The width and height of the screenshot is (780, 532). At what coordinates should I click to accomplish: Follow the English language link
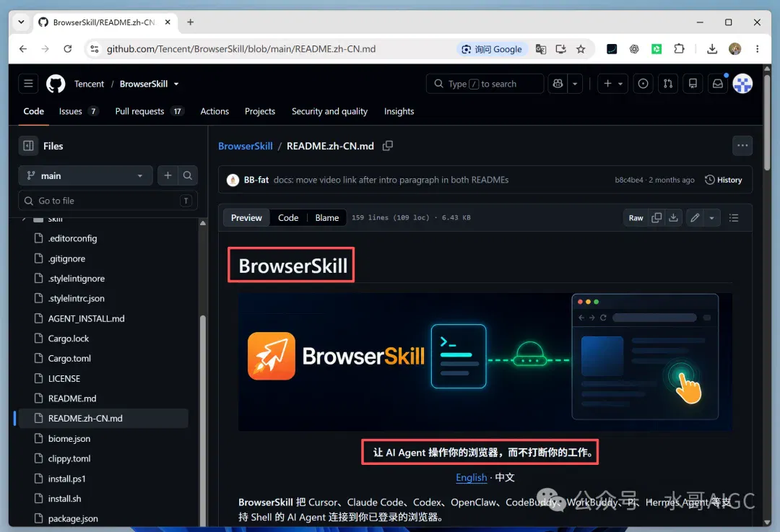[x=471, y=477]
